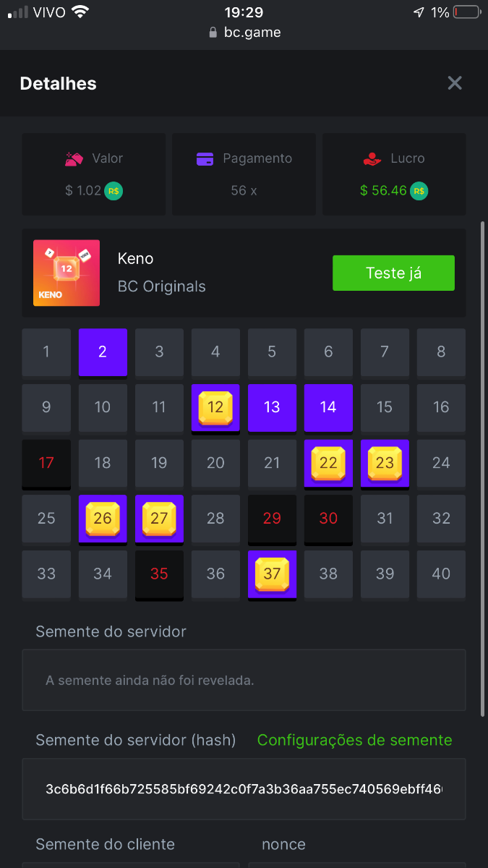
Task: Open Configurações de semente link
Action: tap(354, 740)
